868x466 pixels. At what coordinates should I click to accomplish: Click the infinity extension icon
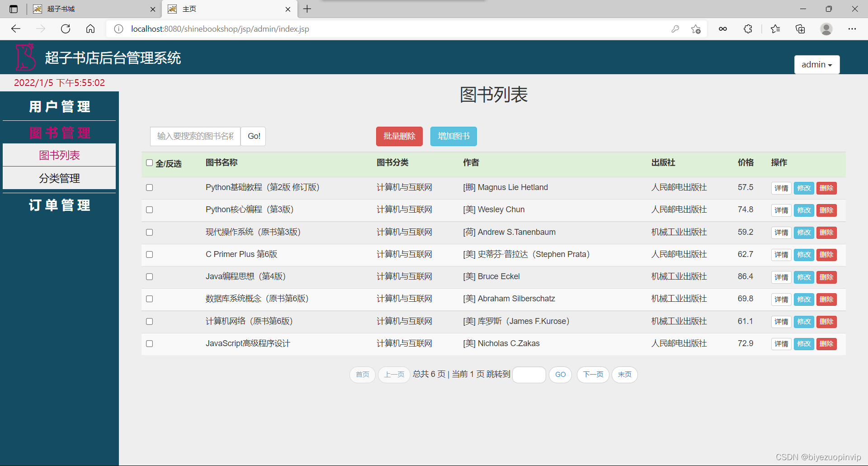[723, 29]
